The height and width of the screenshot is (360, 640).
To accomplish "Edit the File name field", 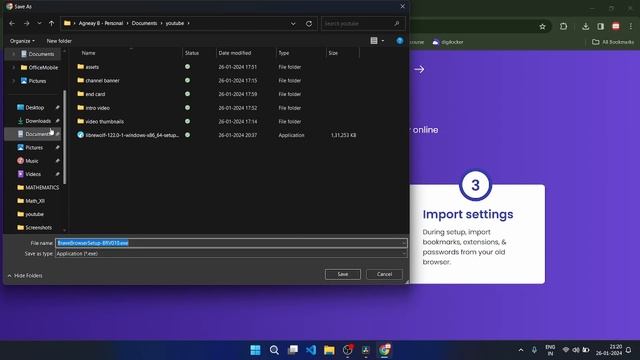I will pos(231,243).
